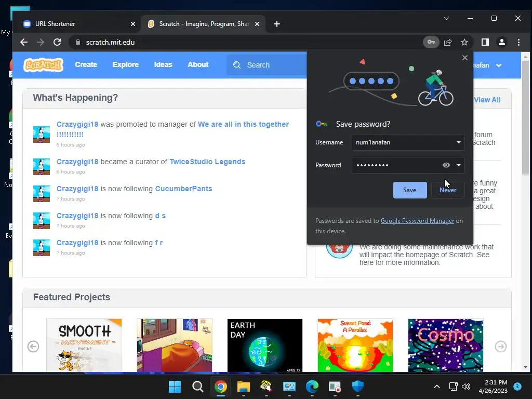Close the URL Shortener tab
Screen dimensions: 532x399
(x=133, y=24)
